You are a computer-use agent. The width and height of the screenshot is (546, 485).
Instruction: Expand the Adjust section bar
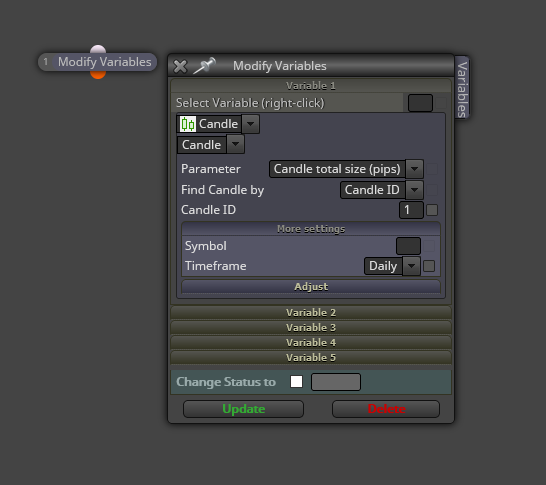point(311,287)
